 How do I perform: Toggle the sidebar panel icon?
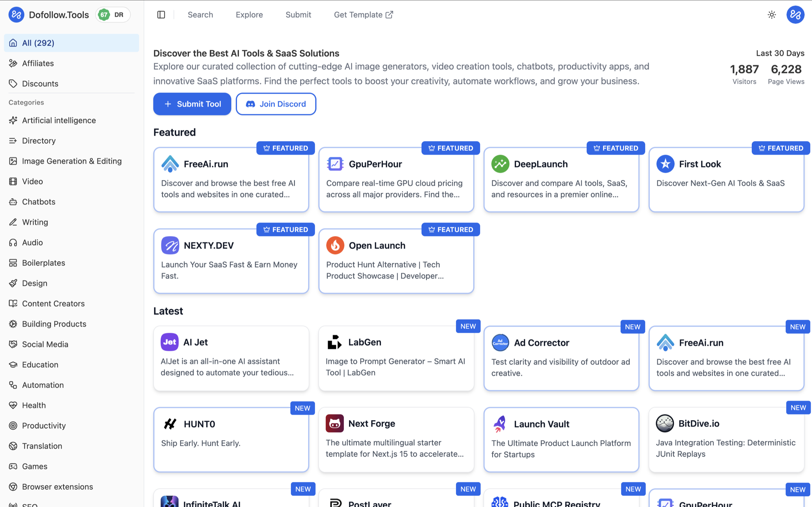161,15
